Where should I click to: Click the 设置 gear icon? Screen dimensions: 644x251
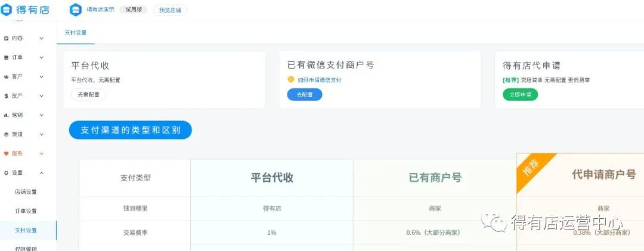pyautogui.click(x=6, y=173)
